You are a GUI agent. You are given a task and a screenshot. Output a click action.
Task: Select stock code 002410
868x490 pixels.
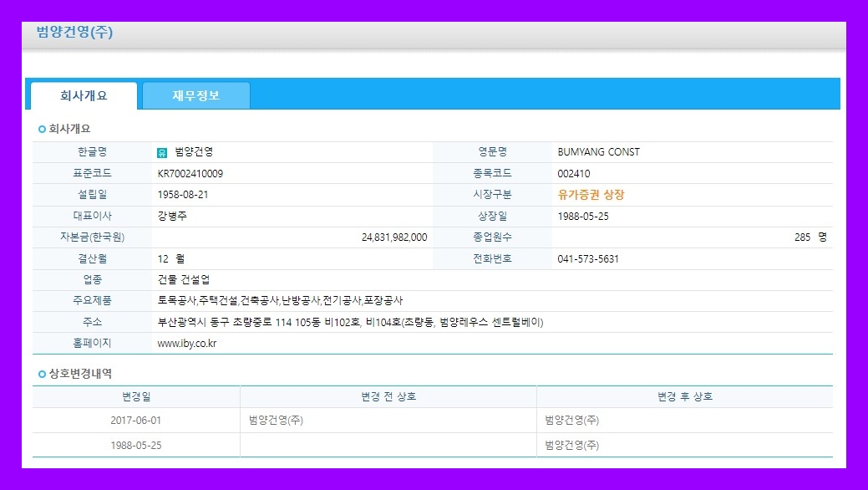[573, 173]
